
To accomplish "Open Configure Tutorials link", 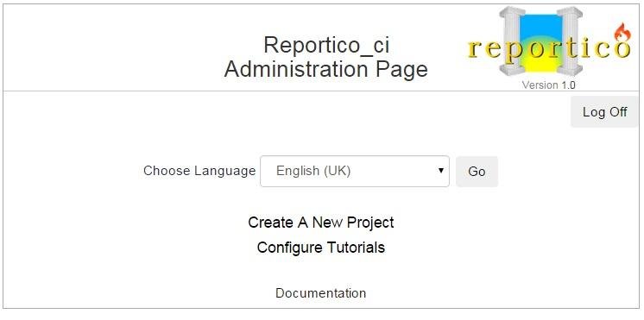I will [x=321, y=248].
